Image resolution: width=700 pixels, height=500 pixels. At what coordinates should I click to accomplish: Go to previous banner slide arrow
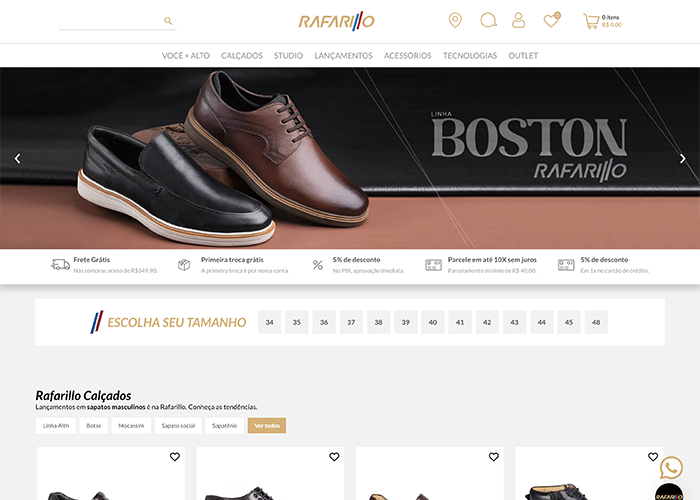click(17, 158)
